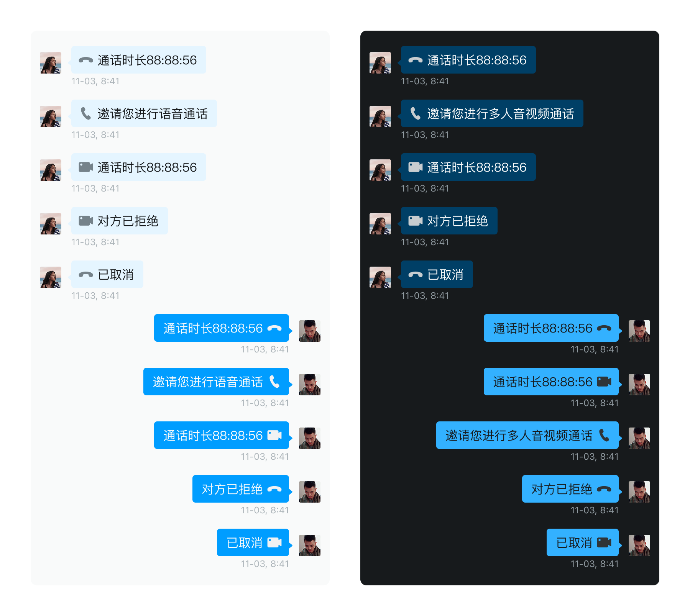The image size is (690, 616).
Task: Open light theme sent 对方已拒绝 message bubble
Action: coord(241,489)
